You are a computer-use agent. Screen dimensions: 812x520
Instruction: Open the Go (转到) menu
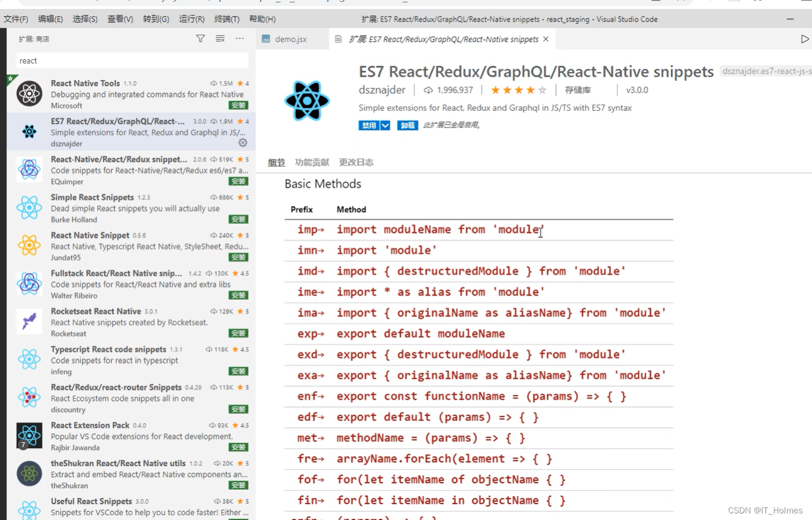(156, 19)
